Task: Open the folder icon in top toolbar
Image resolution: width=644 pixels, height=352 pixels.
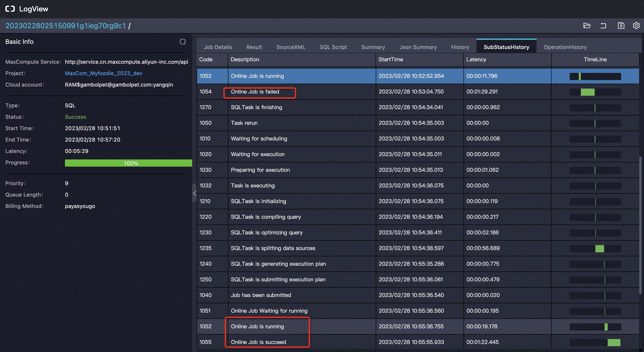Action: click(x=587, y=25)
